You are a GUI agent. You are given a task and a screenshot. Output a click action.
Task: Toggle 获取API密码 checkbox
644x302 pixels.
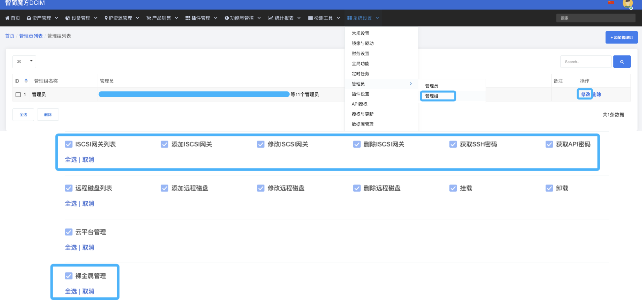tap(550, 144)
